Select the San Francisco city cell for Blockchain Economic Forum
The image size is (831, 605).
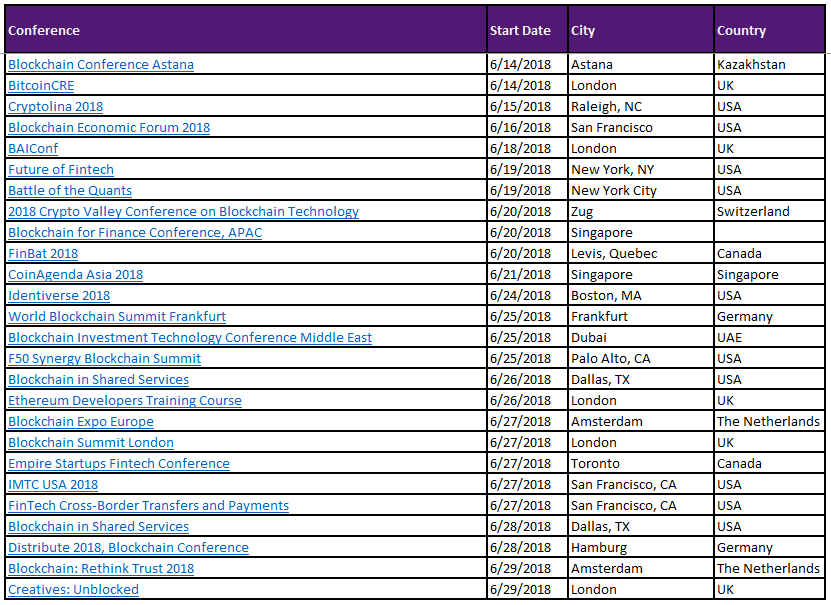click(641, 128)
